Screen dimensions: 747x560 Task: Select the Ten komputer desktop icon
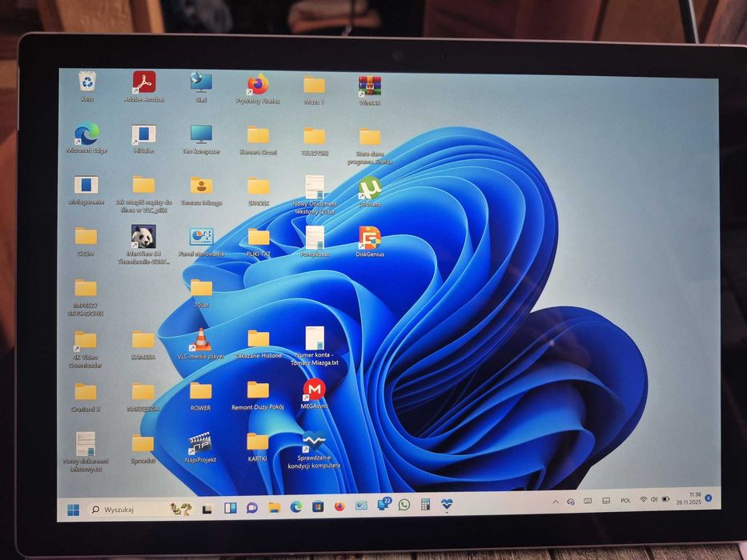(201, 139)
